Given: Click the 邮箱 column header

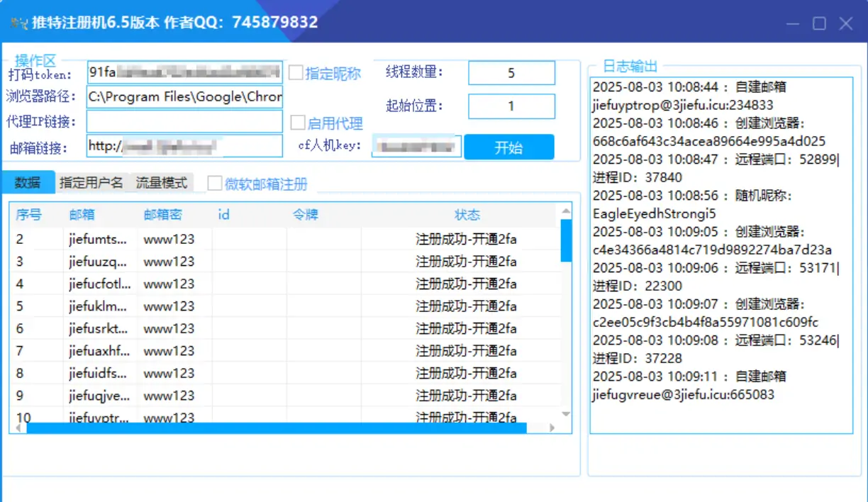Looking at the screenshot, I should (82, 215).
